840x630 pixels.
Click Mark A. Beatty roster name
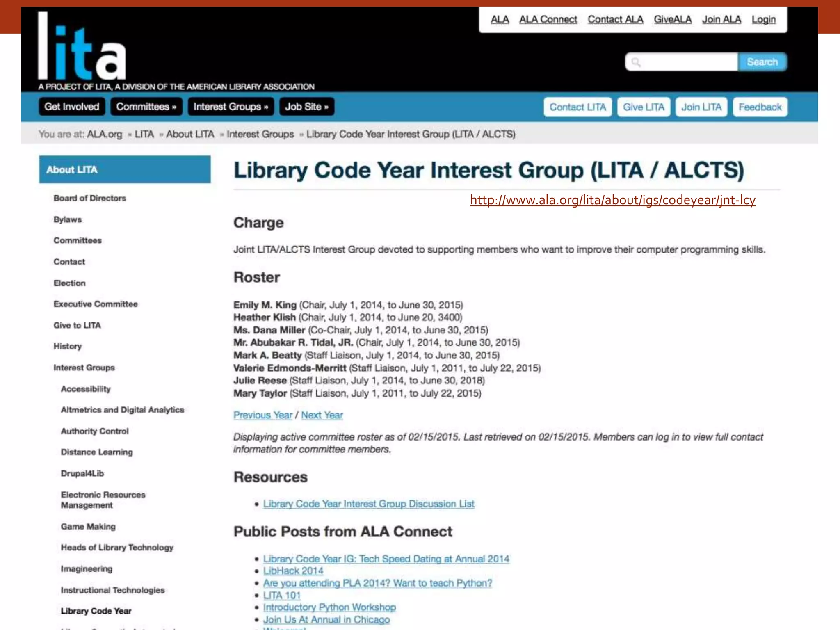(x=267, y=355)
